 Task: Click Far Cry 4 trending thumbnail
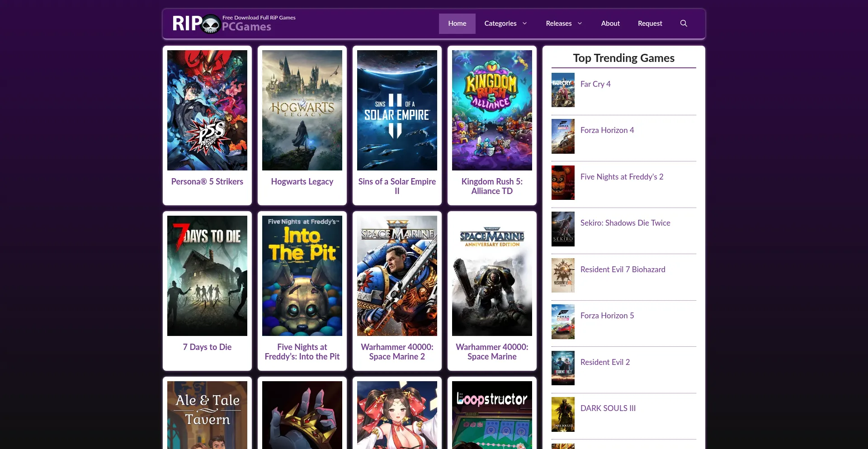coord(563,90)
